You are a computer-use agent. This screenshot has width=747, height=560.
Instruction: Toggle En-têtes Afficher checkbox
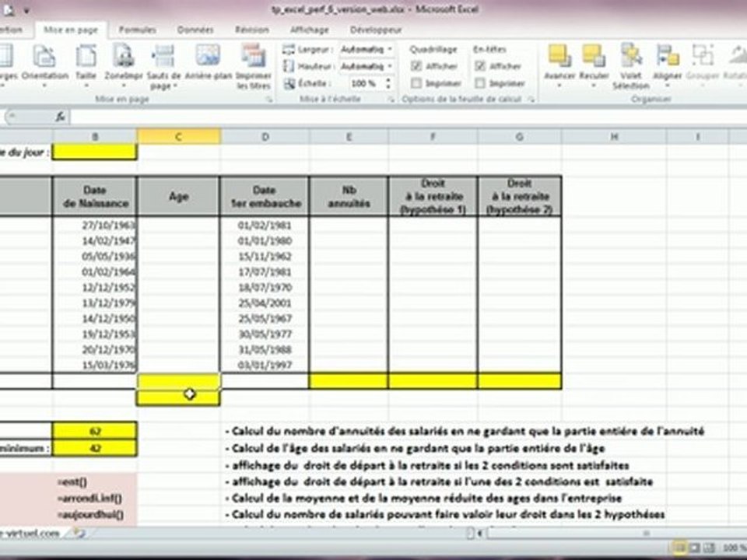[480, 66]
